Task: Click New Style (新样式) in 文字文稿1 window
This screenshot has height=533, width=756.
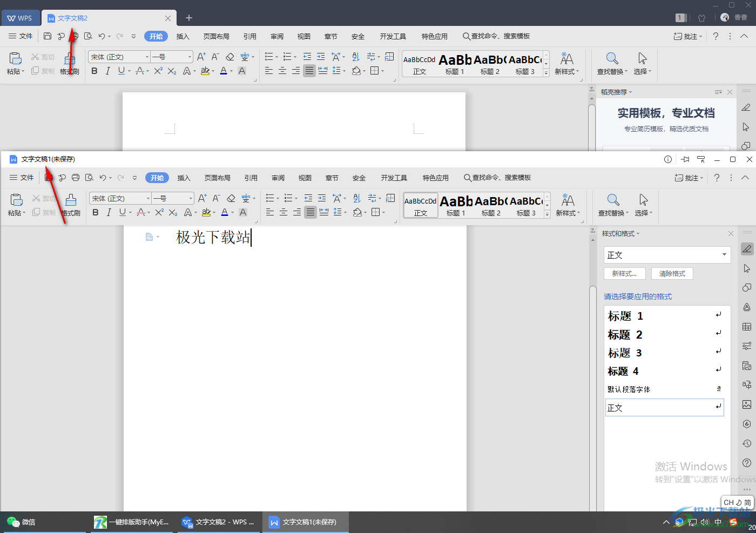Action: click(567, 205)
